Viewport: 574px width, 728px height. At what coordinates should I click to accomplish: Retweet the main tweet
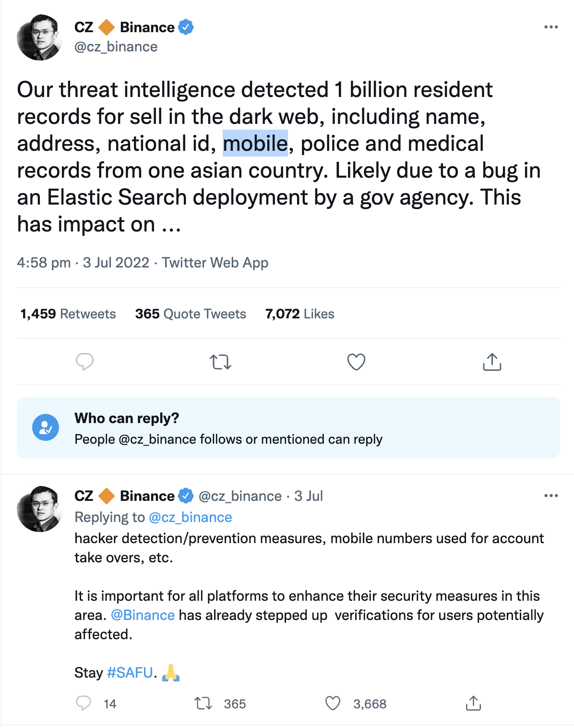(221, 362)
